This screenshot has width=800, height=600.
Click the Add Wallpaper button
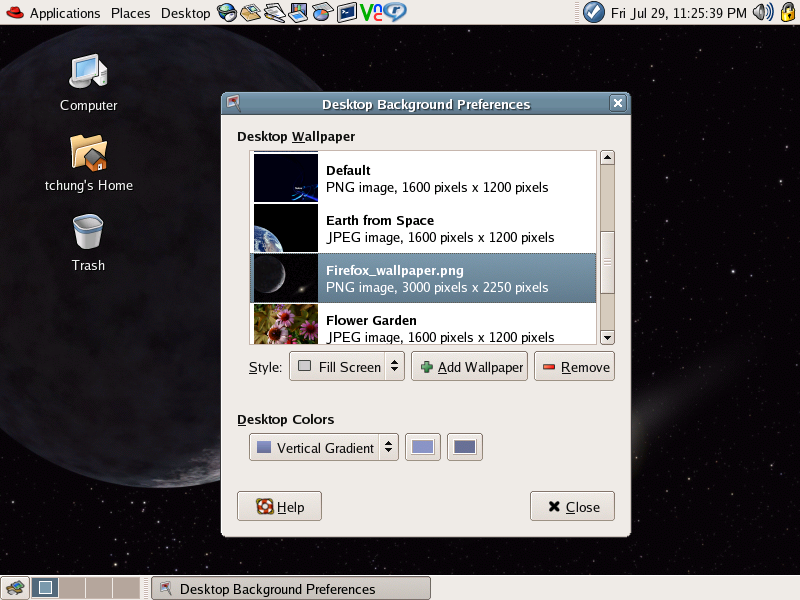coord(469,366)
